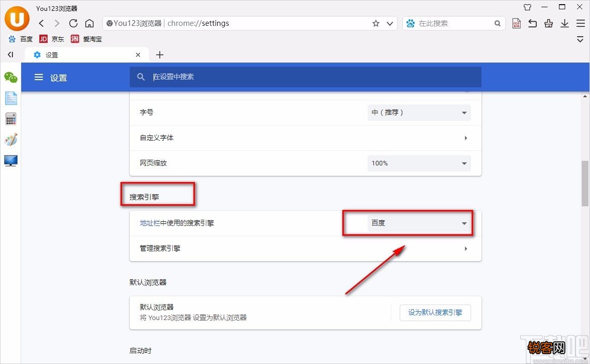590x364 pixels.
Task: Go back with the back arrow
Action: pyautogui.click(x=41, y=23)
